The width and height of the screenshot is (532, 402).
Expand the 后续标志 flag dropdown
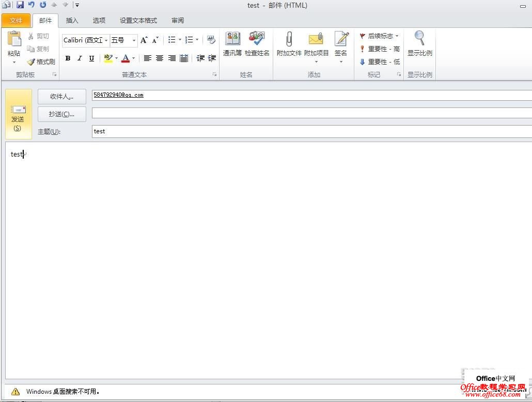[396, 36]
